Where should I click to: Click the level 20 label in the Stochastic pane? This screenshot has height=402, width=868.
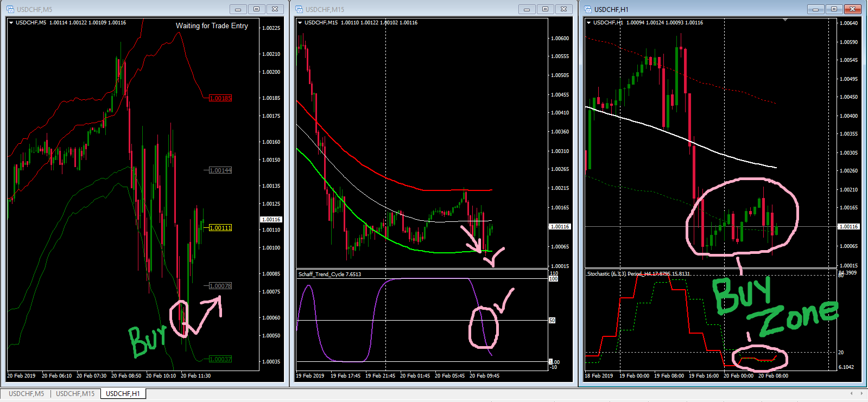[x=841, y=352]
